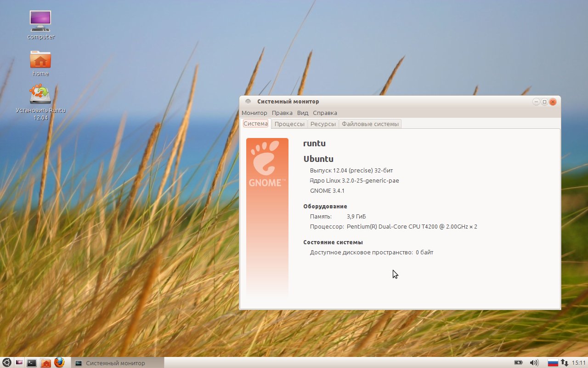
Task: Click the GNOME logo in the system monitor
Action: (267, 164)
